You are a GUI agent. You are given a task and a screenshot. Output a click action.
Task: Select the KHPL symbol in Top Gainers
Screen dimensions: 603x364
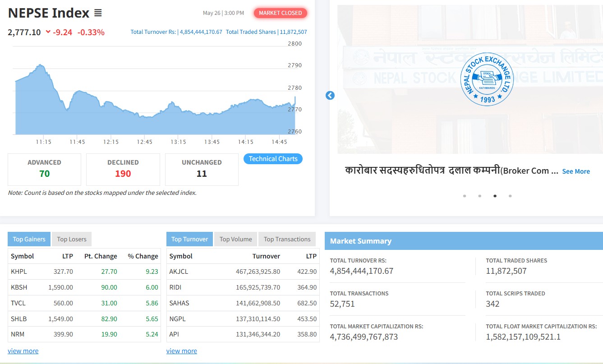18,272
